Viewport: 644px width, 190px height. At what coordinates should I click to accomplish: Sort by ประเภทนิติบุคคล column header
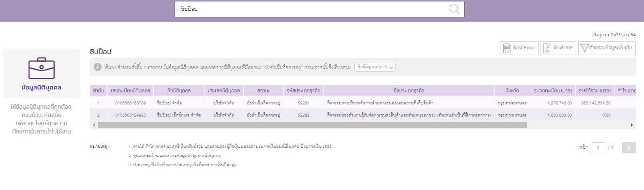[x=224, y=90]
